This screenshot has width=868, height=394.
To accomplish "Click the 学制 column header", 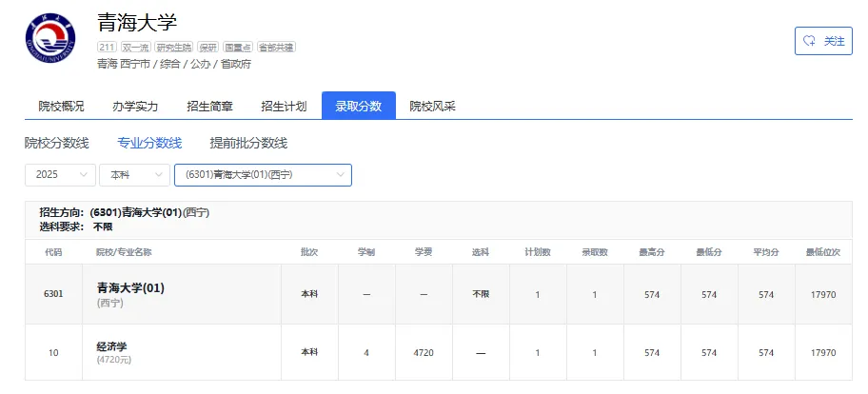I will (x=366, y=252).
